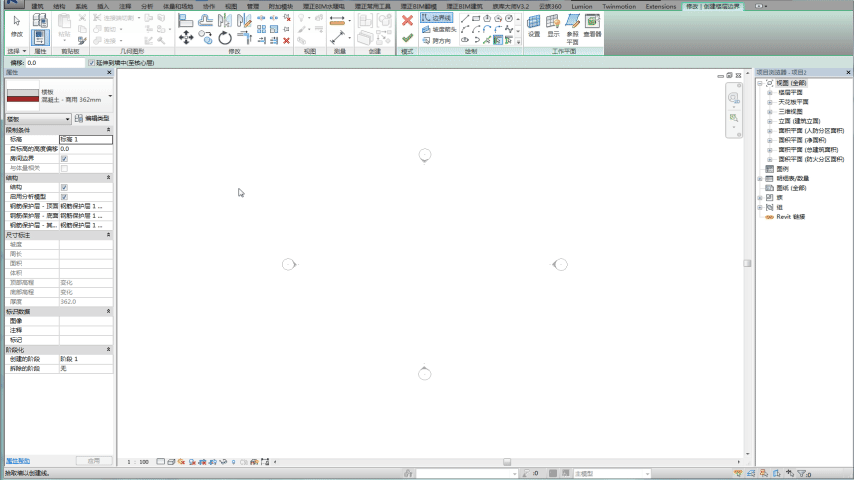Viewport: 854px width, 480px height.
Task: Toggle Enable Analytical Model checkbox
Action: pyautogui.click(x=64, y=197)
